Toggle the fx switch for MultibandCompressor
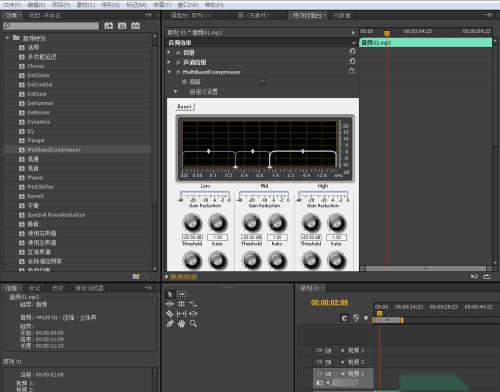 click(x=178, y=72)
